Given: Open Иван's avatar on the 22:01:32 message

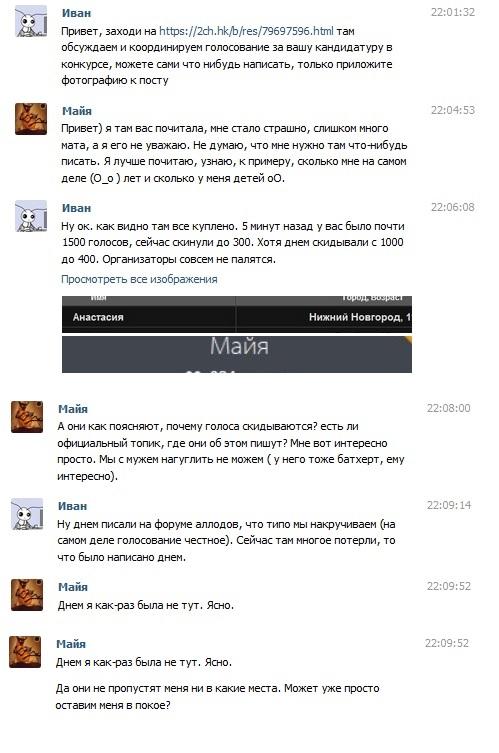Looking at the screenshot, I should pos(31,21).
